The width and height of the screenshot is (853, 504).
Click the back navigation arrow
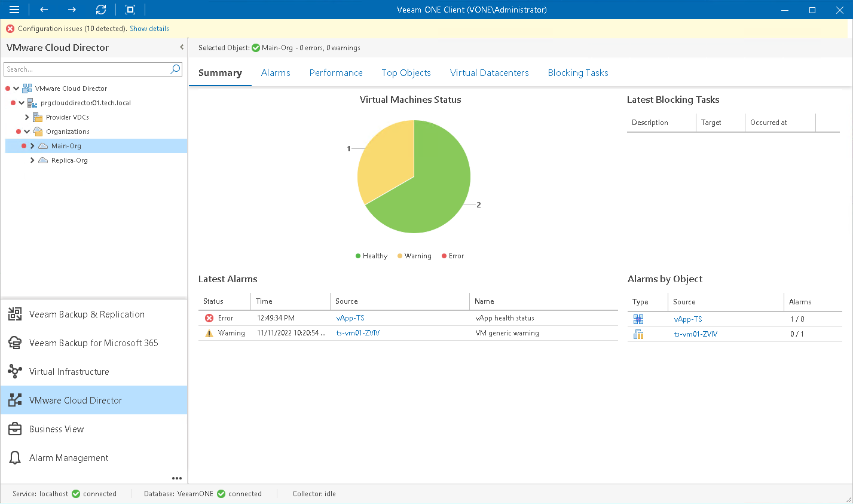(x=44, y=10)
